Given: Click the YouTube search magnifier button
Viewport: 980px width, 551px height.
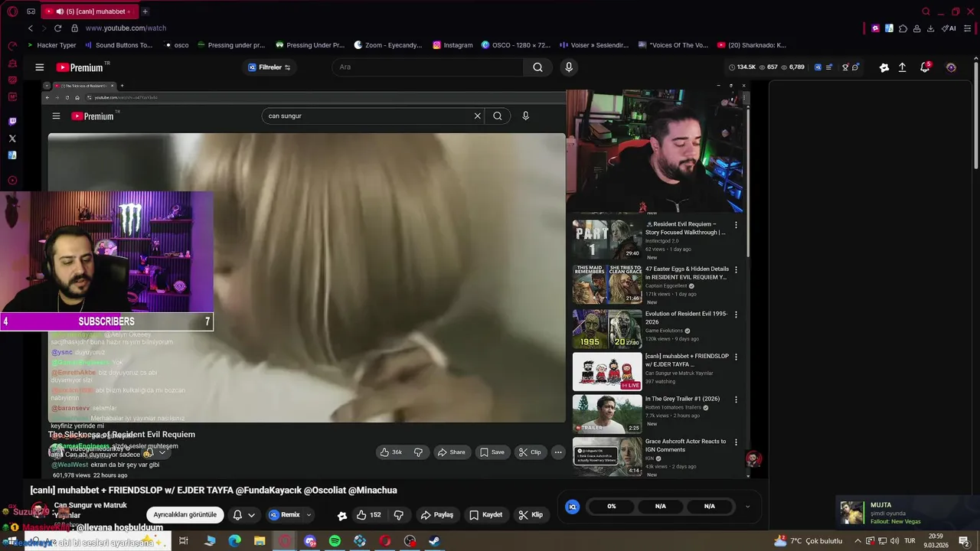Looking at the screenshot, I should point(537,67).
